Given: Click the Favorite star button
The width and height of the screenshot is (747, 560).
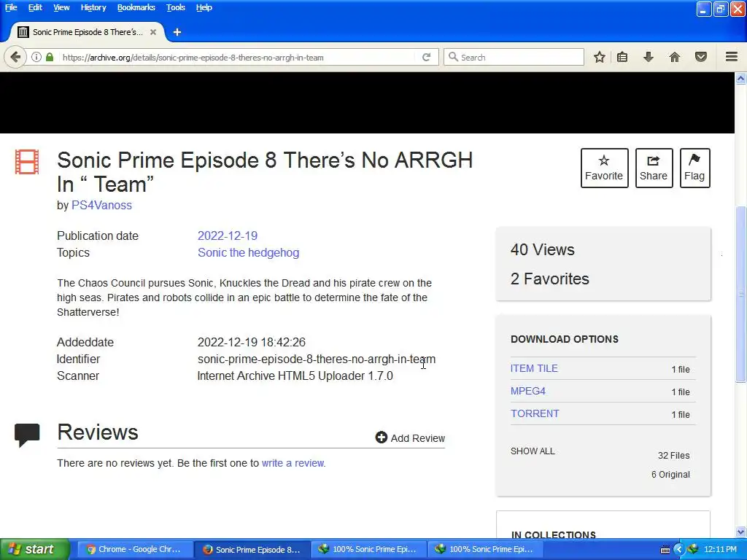Looking at the screenshot, I should click(x=604, y=168).
